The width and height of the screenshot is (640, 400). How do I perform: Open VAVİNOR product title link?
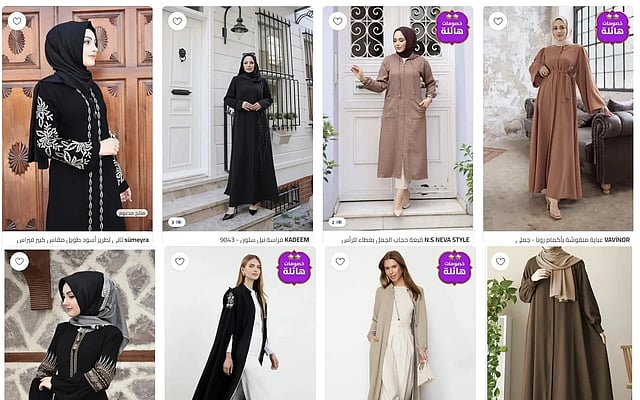coord(573,240)
